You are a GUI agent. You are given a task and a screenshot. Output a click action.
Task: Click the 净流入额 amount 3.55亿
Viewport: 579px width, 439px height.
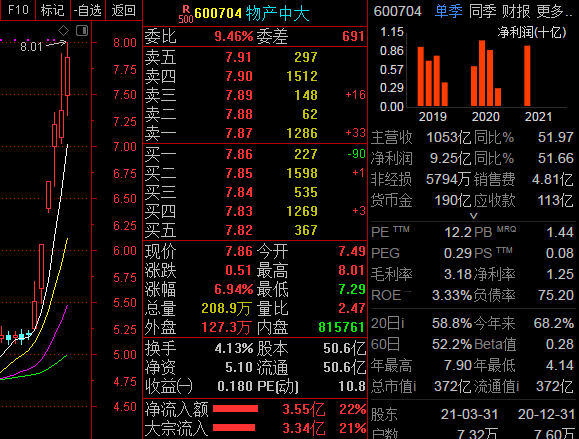click(304, 409)
